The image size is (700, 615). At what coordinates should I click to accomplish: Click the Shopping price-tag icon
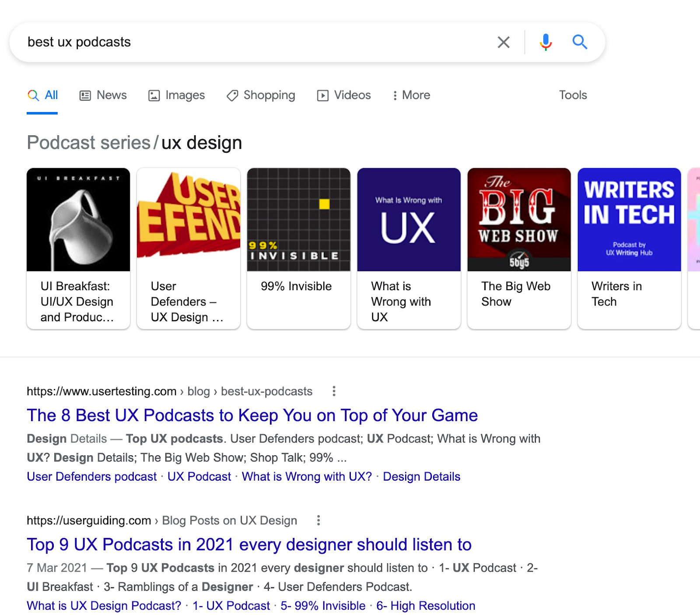(232, 95)
